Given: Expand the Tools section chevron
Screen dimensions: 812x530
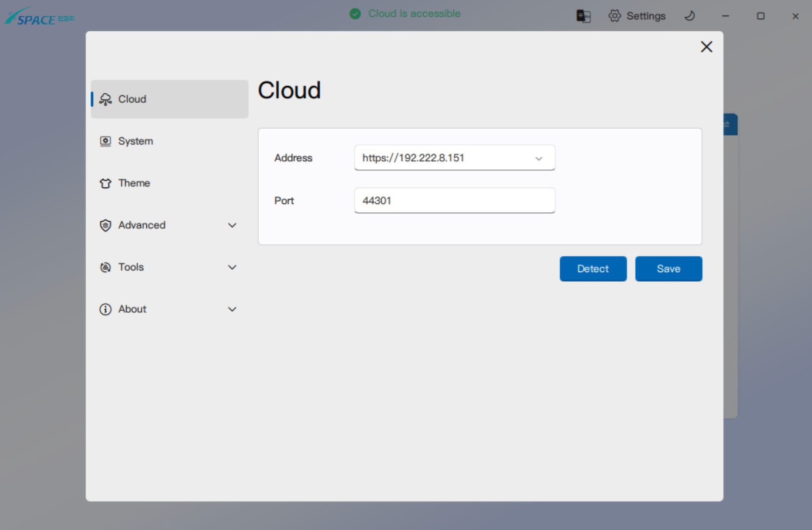Looking at the screenshot, I should pos(232,267).
